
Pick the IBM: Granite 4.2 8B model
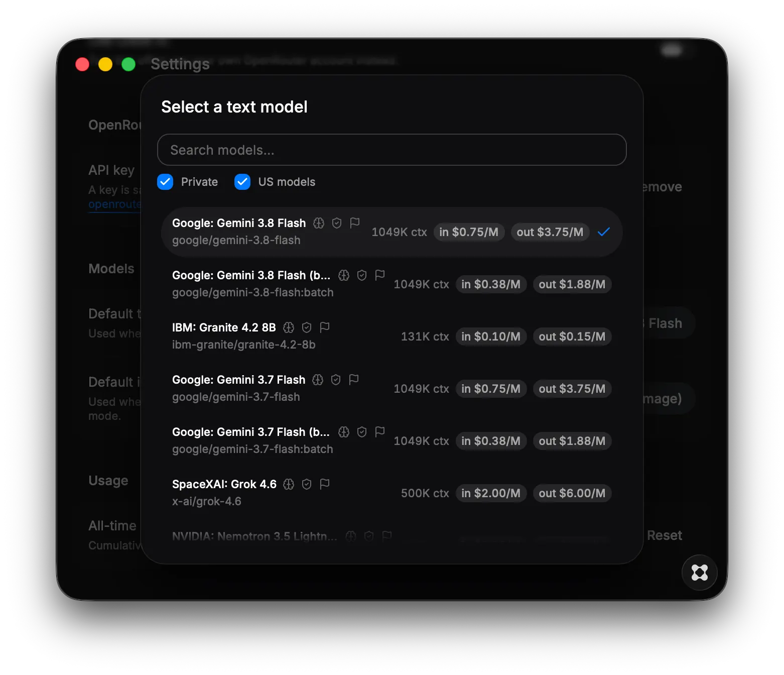[x=391, y=336]
